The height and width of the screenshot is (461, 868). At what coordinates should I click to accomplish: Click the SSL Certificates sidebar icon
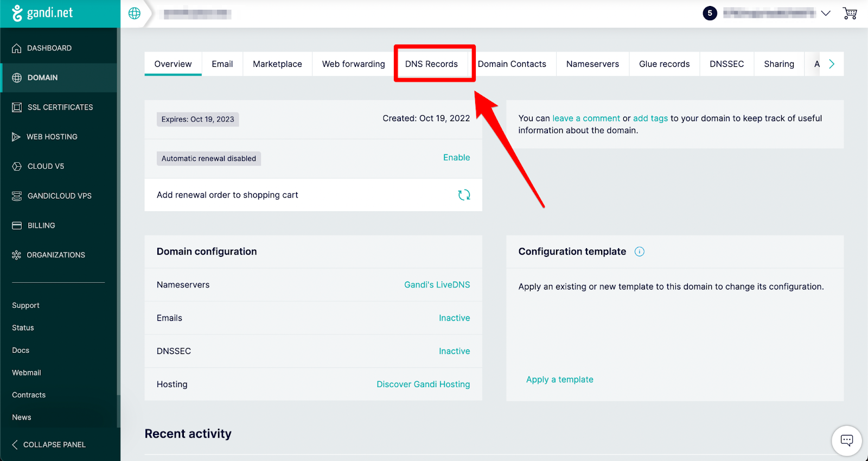pyautogui.click(x=17, y=108)
